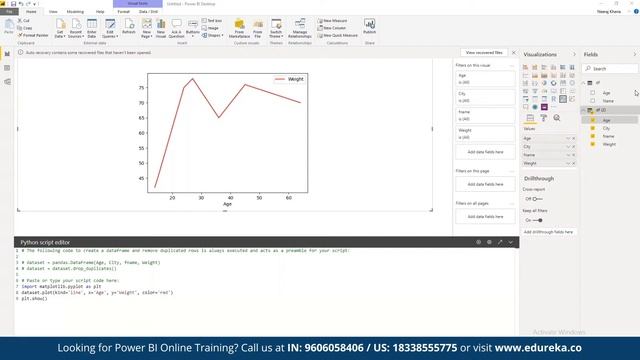Image resolution: width=640 pixels, height=360 pixels.
Task: Switch to the View tab
Action: pyautogui.click(x=53, y=11)
